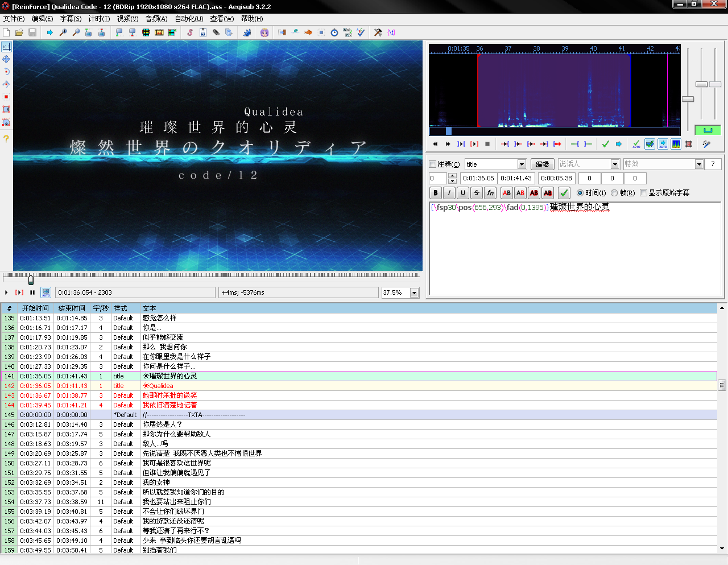This screenshot has width=728, height=565.
Task: Play current line in video
Action: (19, 292)
